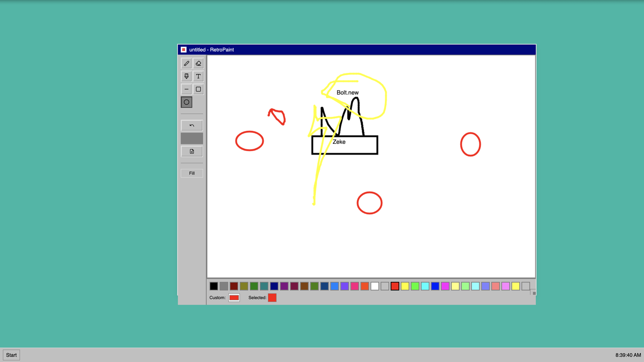
Task: Toggle the ellipse tool off by clicking it
Action: pos(187,102)
